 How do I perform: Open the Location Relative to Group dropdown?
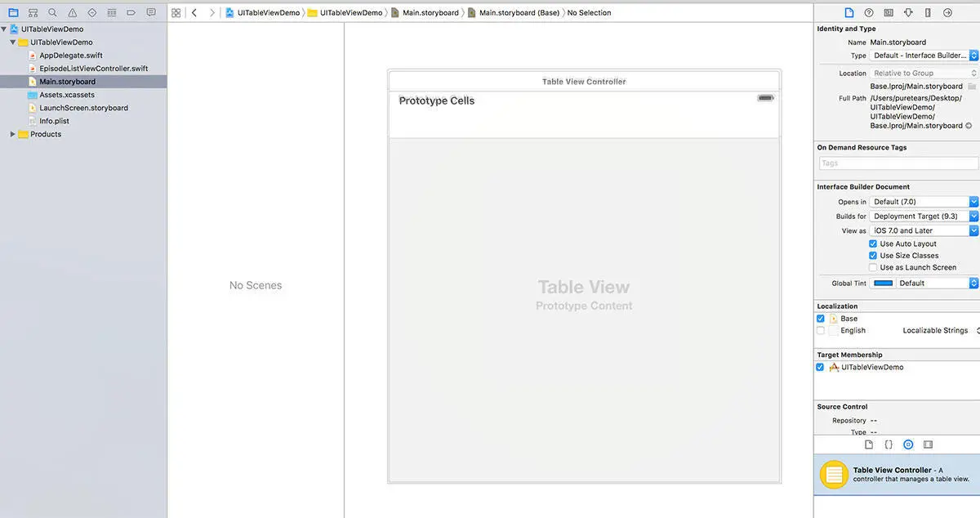924,73
